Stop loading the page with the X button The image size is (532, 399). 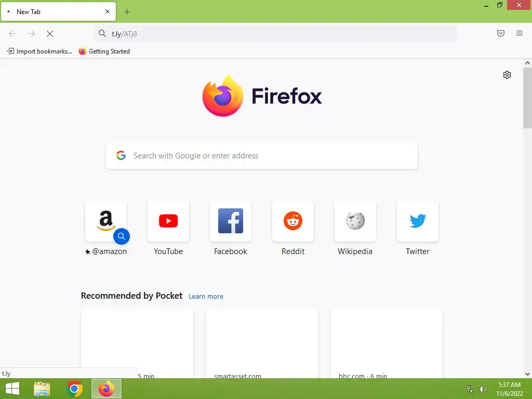tap(50, 34)
